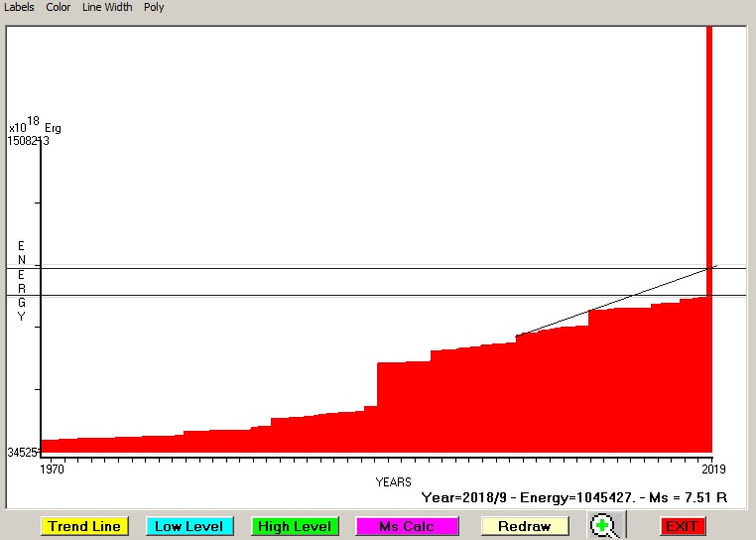Click the Redraw button
This screenshot has height=540, width=756.
[525, 526]
